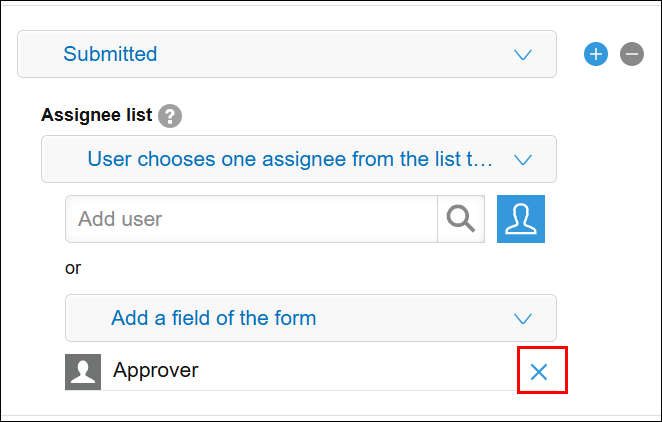Screen dimensions: 662x422
Task: Click the magnifier search icon
Action: [x=460, y=219]
